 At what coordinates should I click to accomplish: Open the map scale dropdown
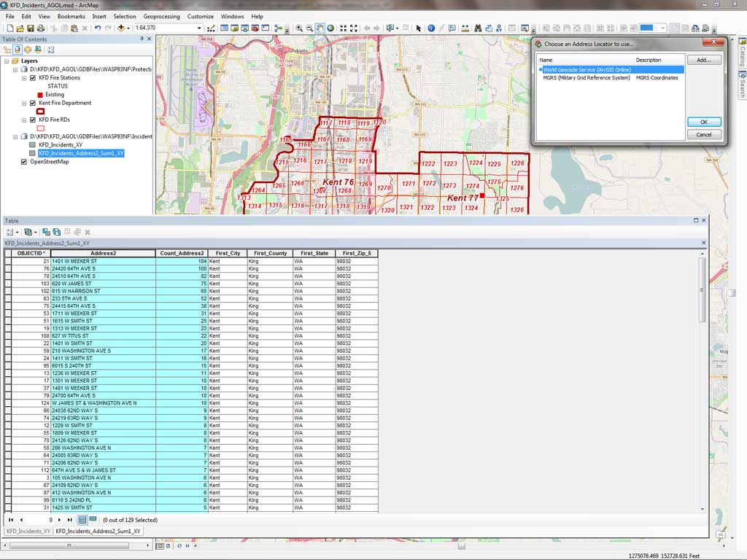pos(199,28)
